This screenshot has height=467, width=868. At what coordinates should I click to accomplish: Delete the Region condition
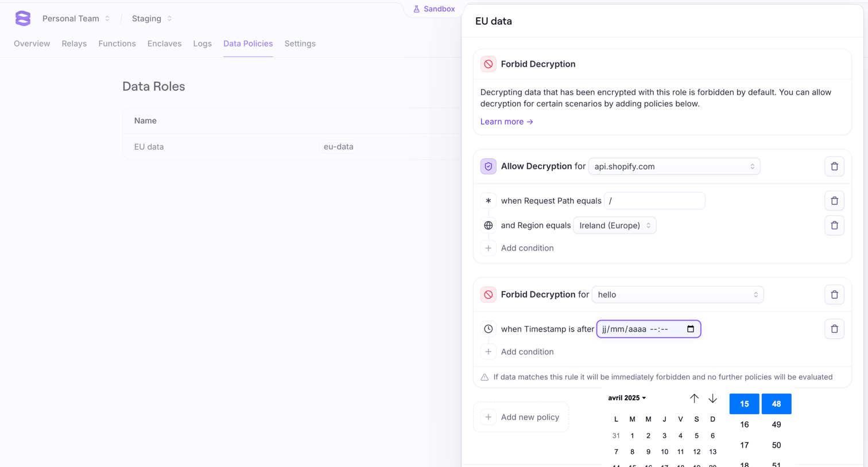click(x=835, y=225)
